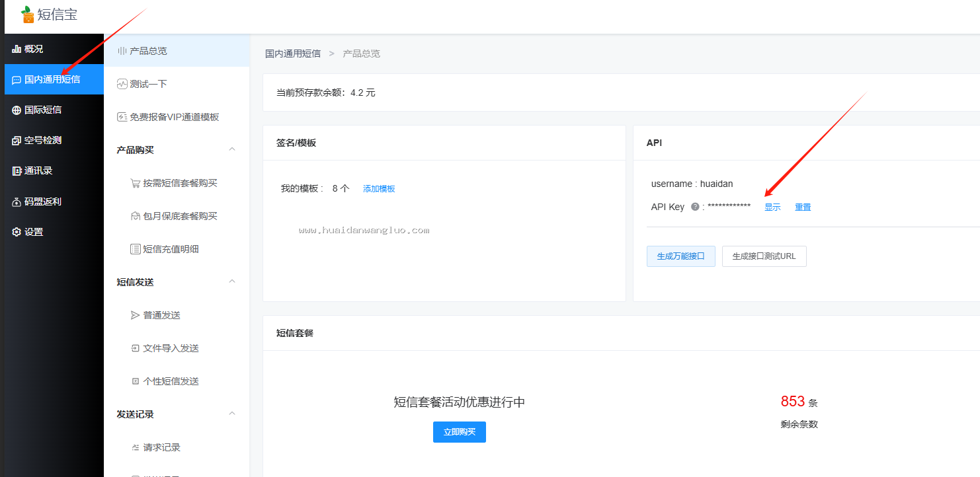This screenshot has width=980, height=477.
Task: Click the 通讯录 contacts icon
Action: coord(17,171)
